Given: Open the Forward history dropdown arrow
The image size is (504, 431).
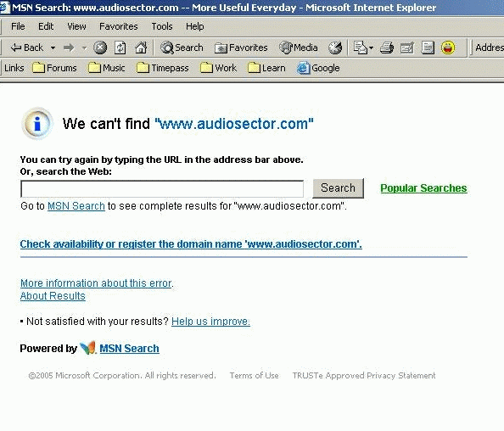Looking at the screenshot, I should tap(85, 48).
